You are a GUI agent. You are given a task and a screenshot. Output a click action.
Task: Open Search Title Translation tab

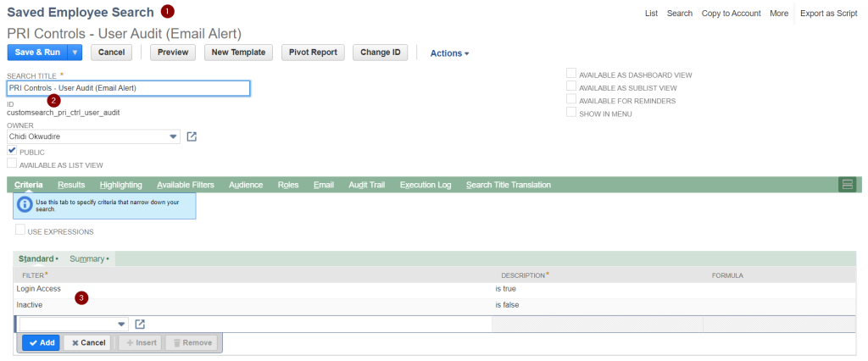pyautogui.click(x=509, y=185)
